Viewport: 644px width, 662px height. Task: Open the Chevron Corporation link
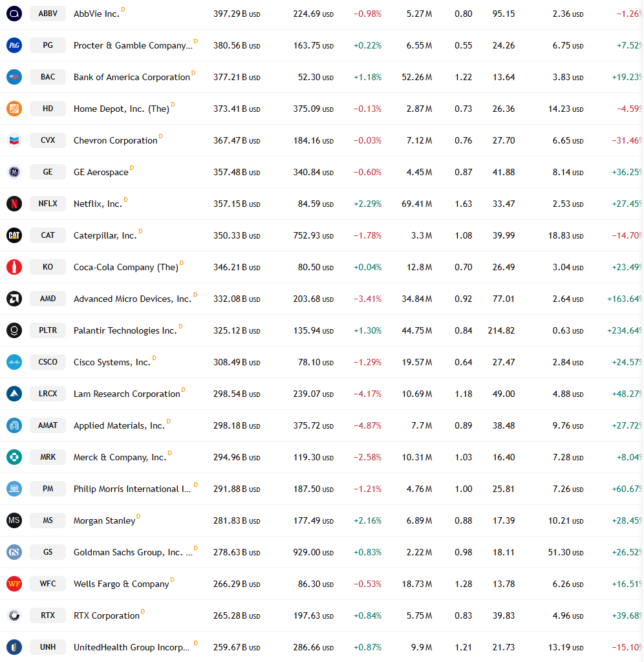pyautogui.click(x=115, y=140)
